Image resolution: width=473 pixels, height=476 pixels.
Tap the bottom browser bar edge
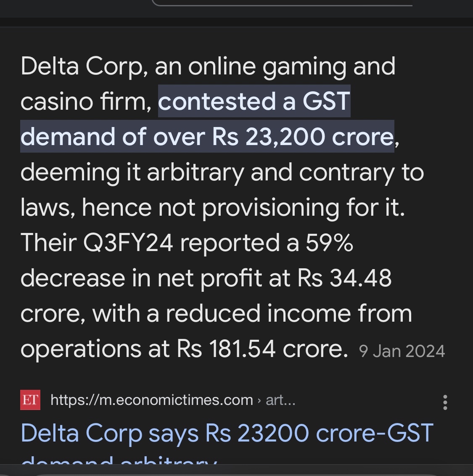236,472
